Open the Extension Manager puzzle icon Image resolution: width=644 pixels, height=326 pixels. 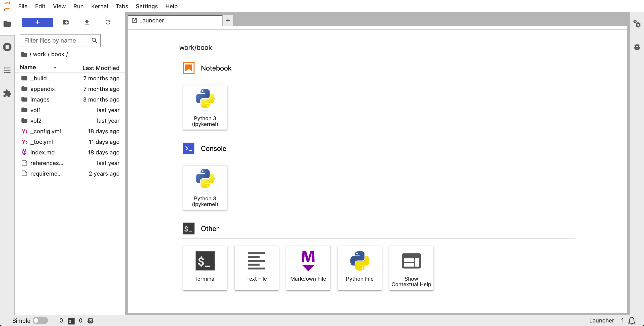(x=7, y=93)
